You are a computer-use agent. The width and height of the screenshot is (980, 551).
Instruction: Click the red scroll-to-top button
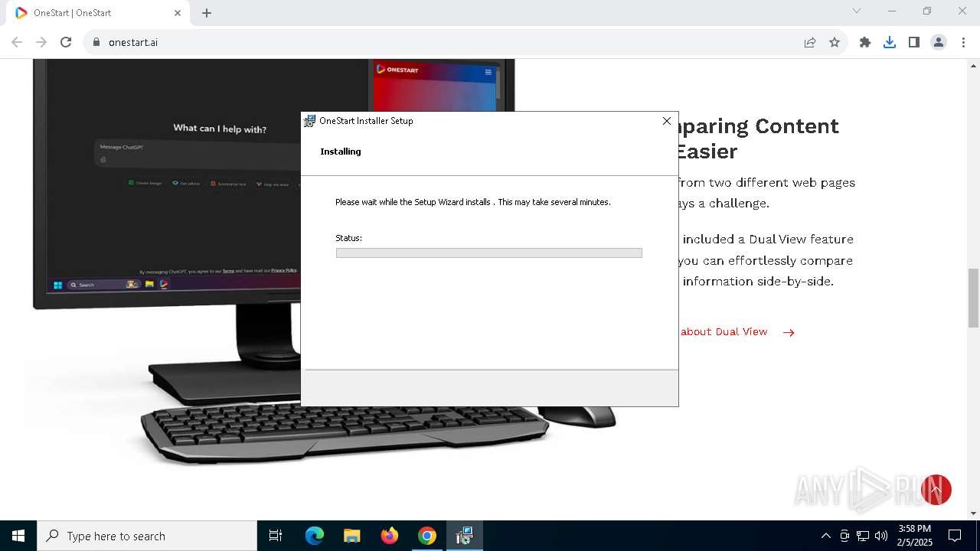(936, 490)
